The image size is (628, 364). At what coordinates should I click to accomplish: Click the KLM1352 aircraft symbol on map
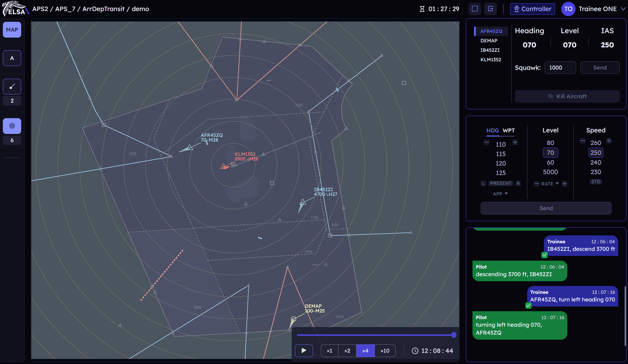[x=224, y=166]
